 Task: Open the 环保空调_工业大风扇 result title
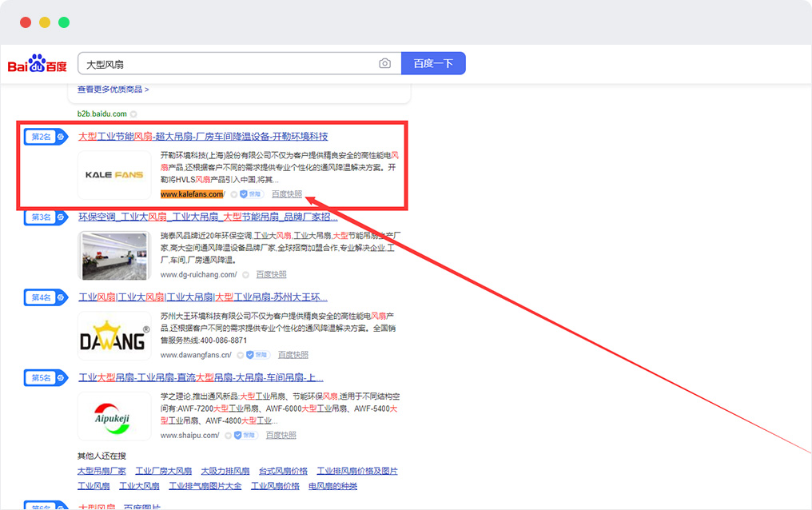[208, 217]
